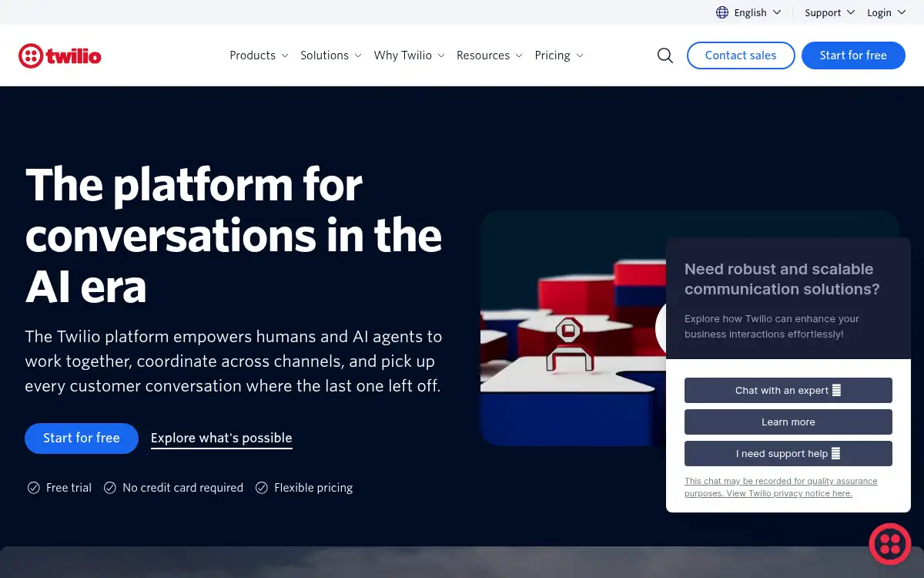Image resolution: width=924 pixels, height=578 pixels.
Task: Open the Support menu label
Action: pyautogui.click(x=822, y=12)
